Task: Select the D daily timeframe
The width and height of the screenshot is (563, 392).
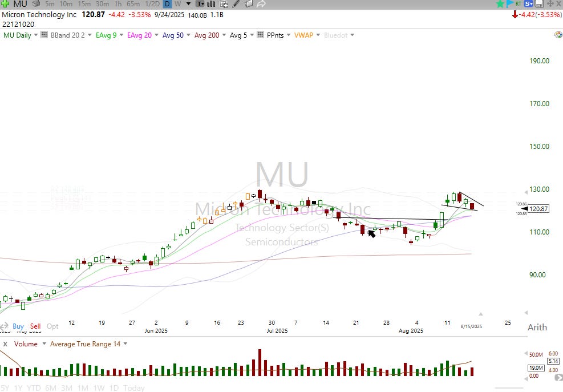Action: (x=167, y=4)
